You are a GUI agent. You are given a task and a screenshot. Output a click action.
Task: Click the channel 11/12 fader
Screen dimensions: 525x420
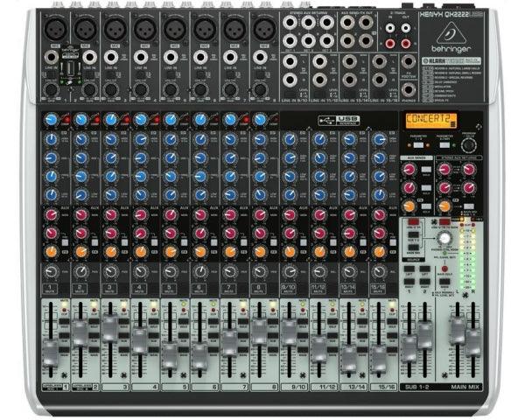[x=318, y=349]
